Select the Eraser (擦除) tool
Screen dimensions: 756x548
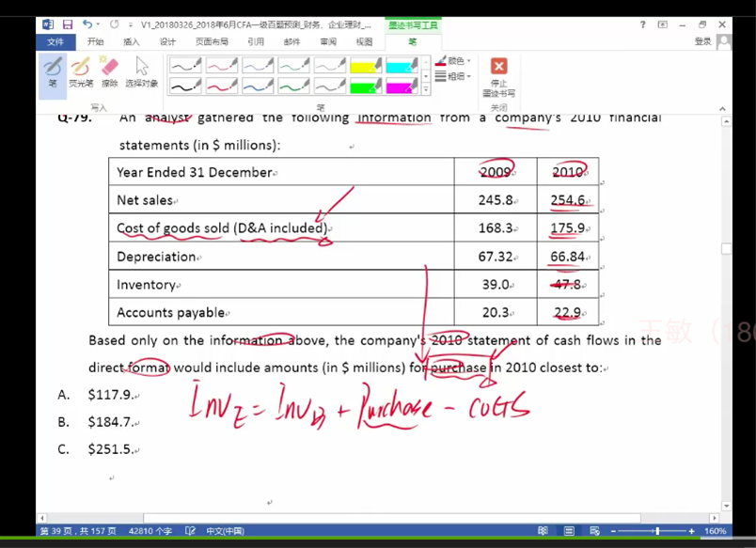(x=109, y=72)
